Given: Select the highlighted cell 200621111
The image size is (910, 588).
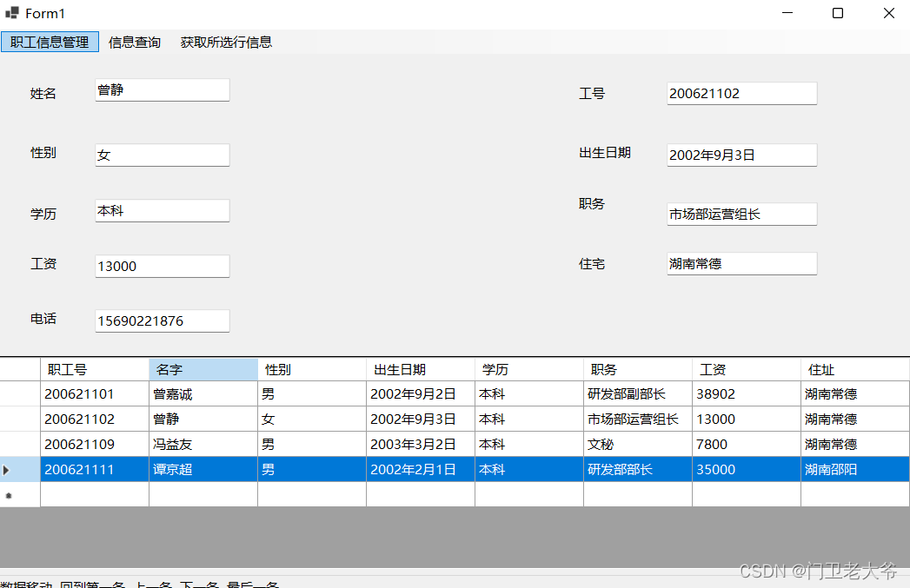Looking at the screenshot, I should coord(95,470).
